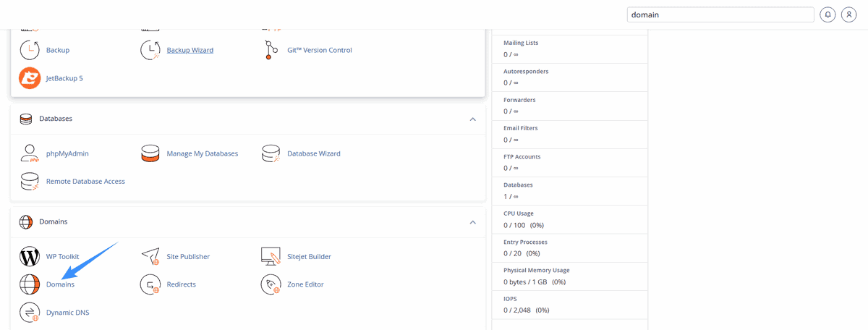The image size is (868, 330).
Task: Open the WP Toolkit link
Action: pos(63,256)
